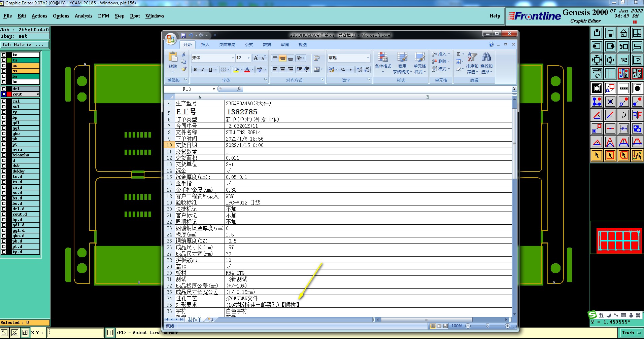Open the Rout menu
644x339 pixels.
coord(135,16)
